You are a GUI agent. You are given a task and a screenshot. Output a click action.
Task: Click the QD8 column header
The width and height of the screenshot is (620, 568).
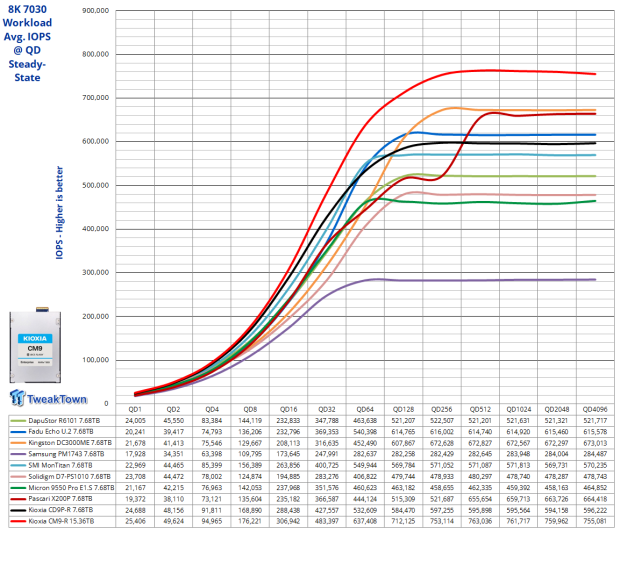click(x=250, y=409)
